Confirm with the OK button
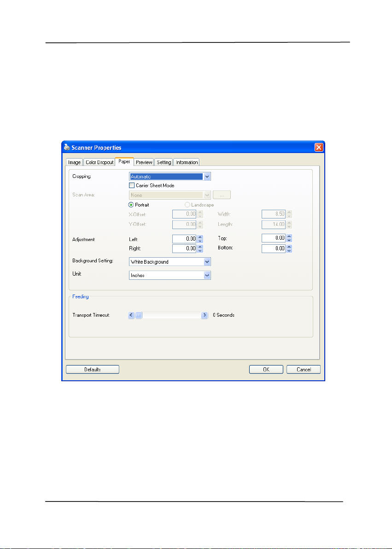This screenshot has width=392, height=549. pos(266,369)
